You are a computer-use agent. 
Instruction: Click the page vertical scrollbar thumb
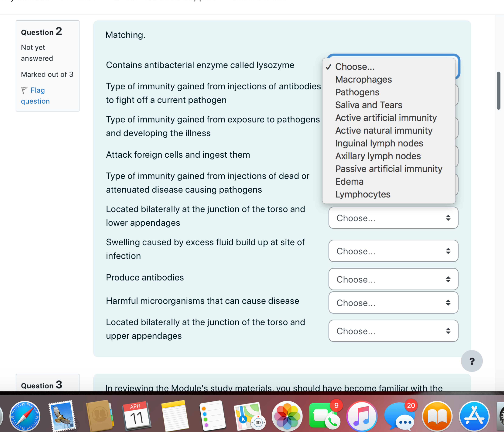pos(498,91)
